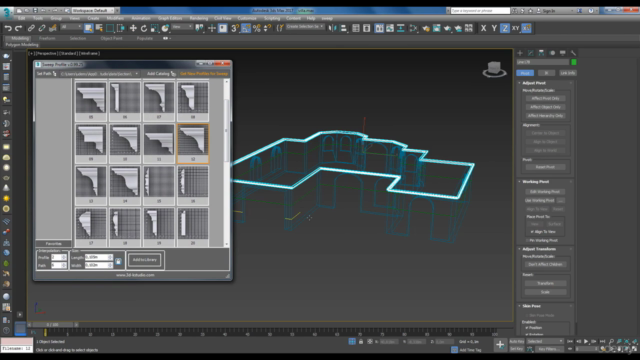Open Select by Name
640x360 pixels.
99,28
